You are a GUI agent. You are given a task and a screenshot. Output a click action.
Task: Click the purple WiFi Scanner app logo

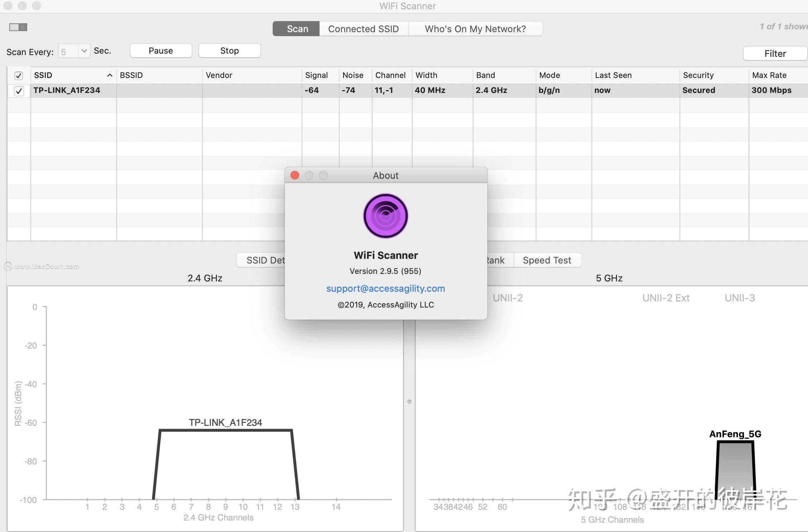tap(385, 216)
